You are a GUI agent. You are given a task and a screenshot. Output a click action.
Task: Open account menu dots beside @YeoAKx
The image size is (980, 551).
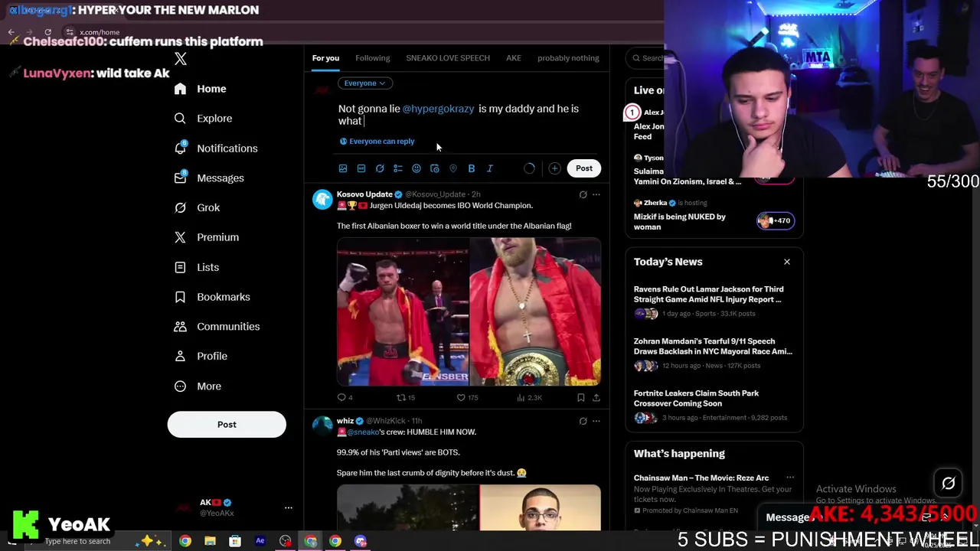(289, 507)
